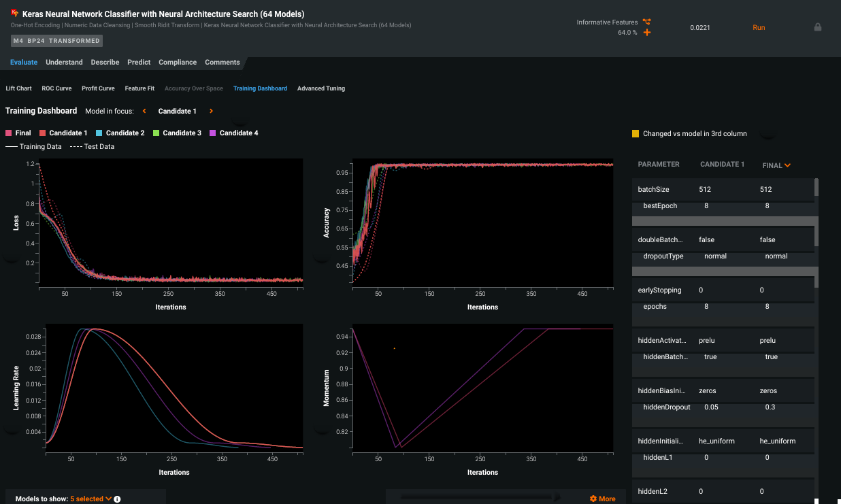
Task: Switch to the Understand tab
Action: click(64, 62)
